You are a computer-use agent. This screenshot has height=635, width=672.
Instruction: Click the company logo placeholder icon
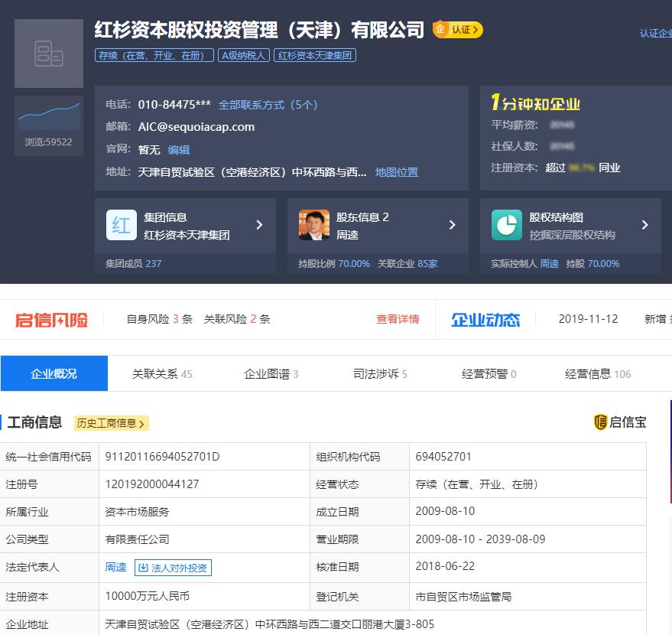coord(49,54)
